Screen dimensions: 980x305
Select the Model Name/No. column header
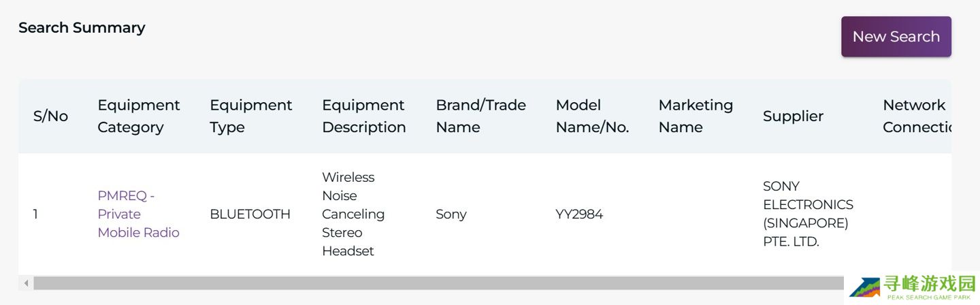point(592,116)
